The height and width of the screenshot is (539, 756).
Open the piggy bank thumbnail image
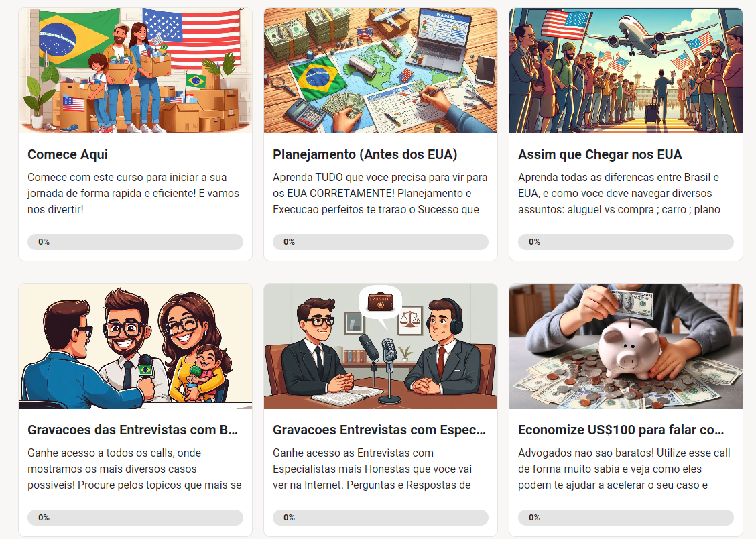coord(626,346)
